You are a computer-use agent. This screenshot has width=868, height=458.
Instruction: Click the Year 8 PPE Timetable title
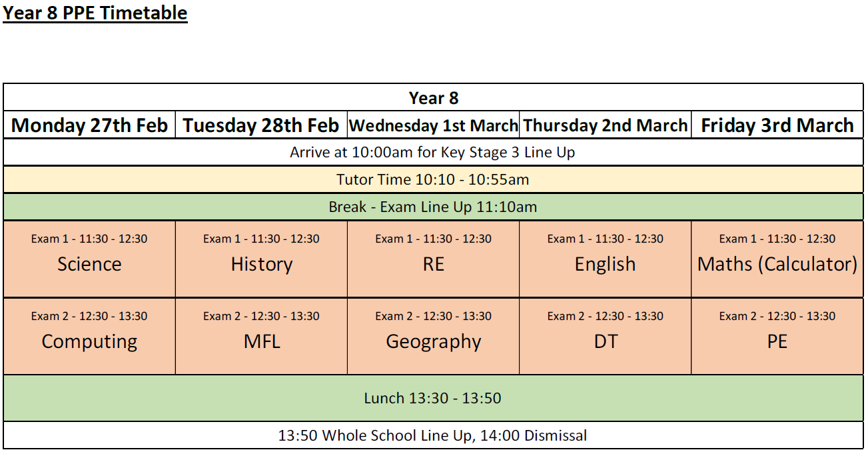pos(95,13)
